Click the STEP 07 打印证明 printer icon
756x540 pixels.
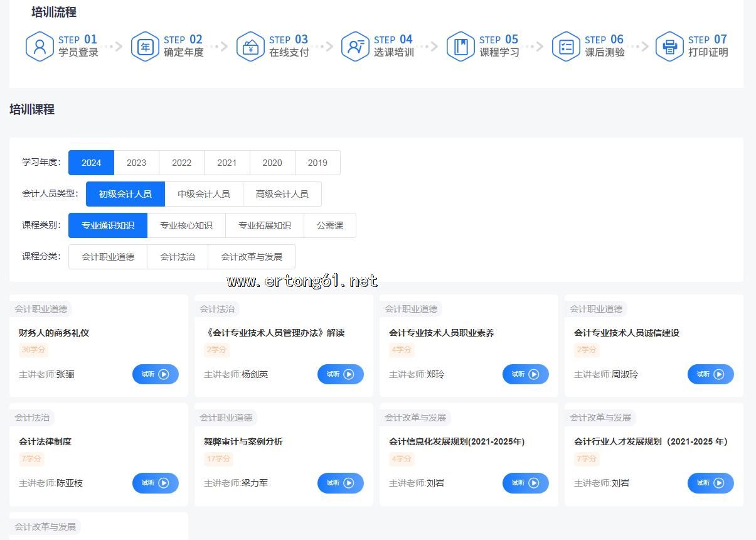[669, 46]
